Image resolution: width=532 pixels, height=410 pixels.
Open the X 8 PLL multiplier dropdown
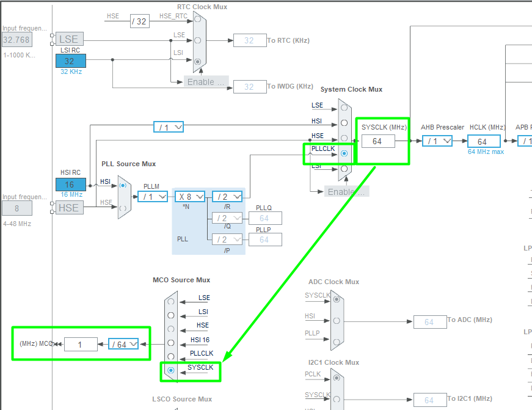(191, 197)
